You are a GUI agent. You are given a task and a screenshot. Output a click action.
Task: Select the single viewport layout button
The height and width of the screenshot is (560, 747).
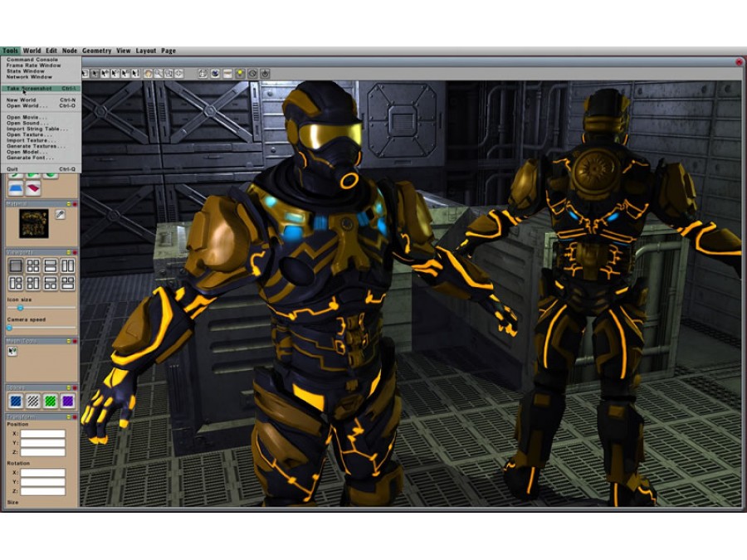pyautogui.click(x=16, y=266)
